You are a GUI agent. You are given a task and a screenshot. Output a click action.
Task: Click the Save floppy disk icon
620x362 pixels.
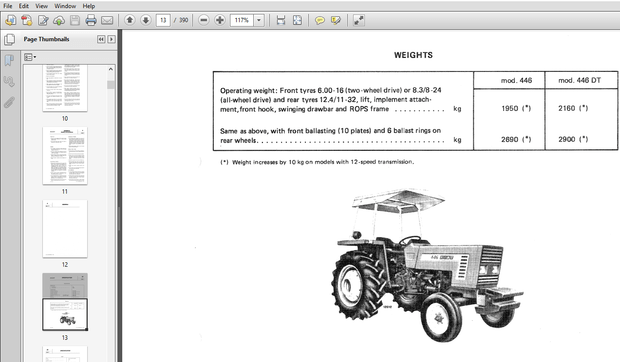tap(75, 20)
